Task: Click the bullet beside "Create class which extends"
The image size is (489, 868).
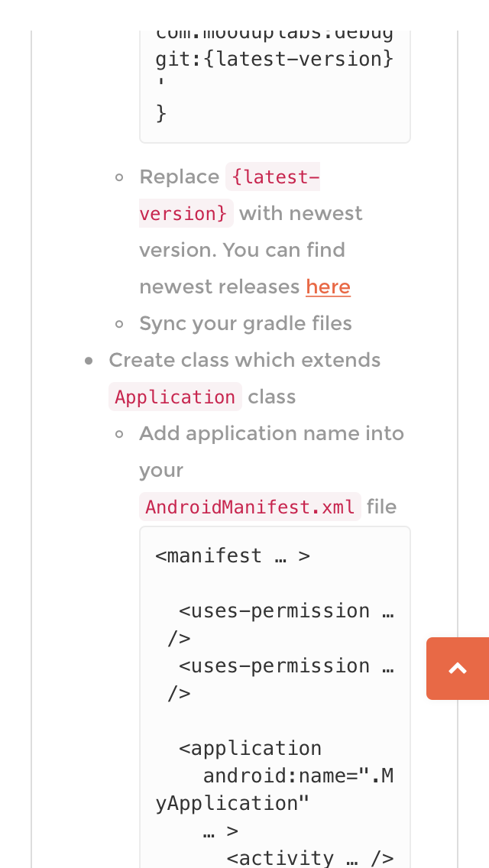Action: coord(89,361)
